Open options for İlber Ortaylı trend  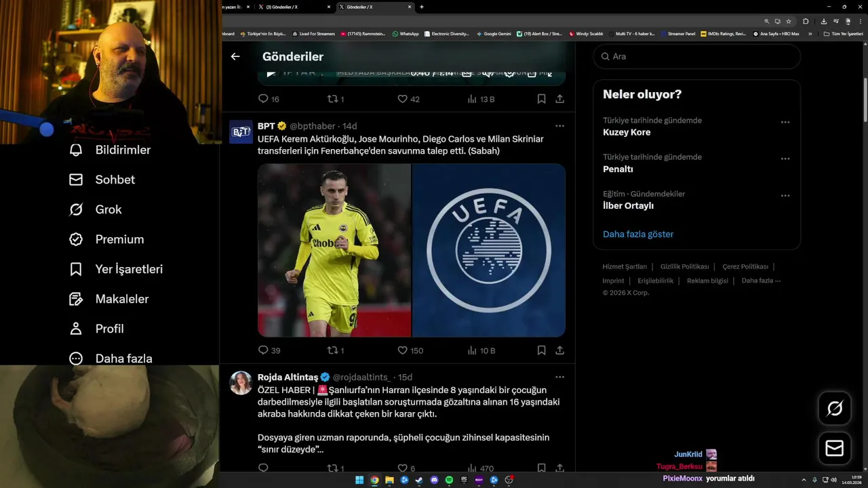coord(785,195)
